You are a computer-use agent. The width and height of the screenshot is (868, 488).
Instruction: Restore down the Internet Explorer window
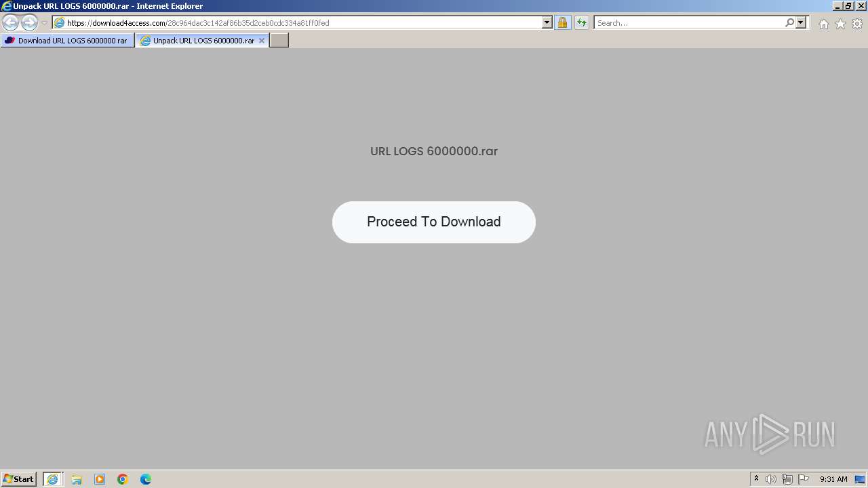point(848,6)
